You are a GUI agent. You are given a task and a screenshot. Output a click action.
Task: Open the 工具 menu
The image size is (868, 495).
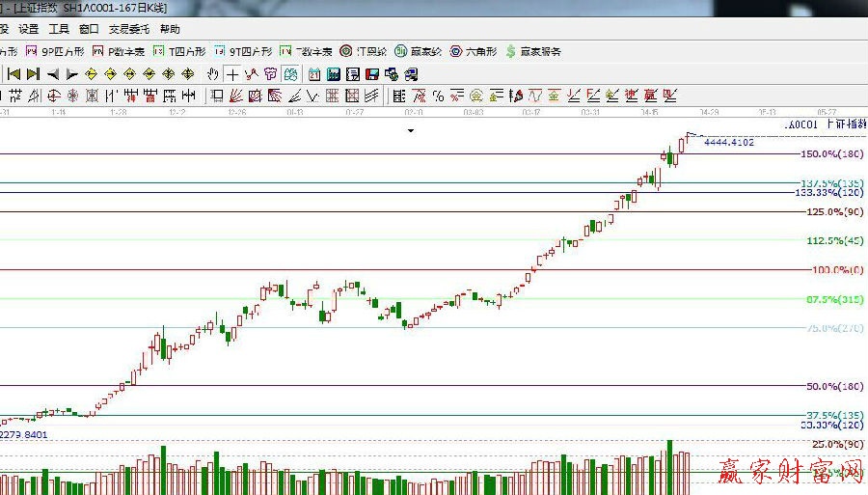pos(59,30)
